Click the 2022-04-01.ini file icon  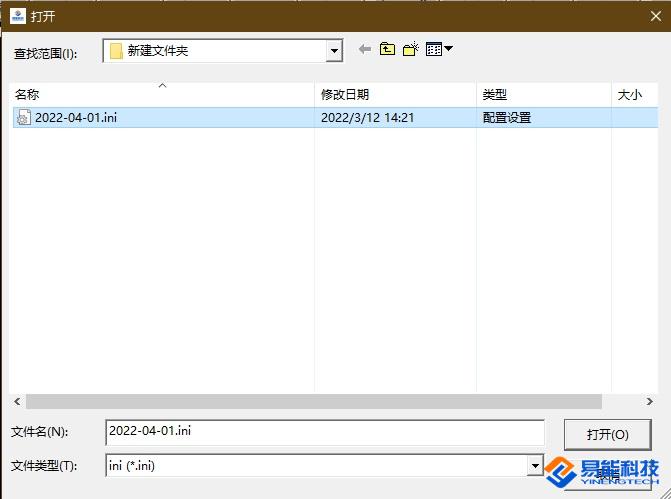tap(23, 118)
